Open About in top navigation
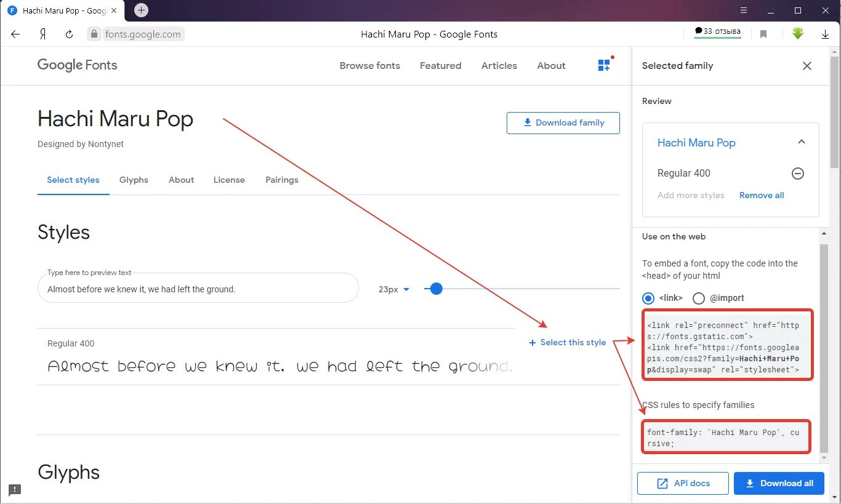Screen dimensions: 841x504 pos(551,65)
